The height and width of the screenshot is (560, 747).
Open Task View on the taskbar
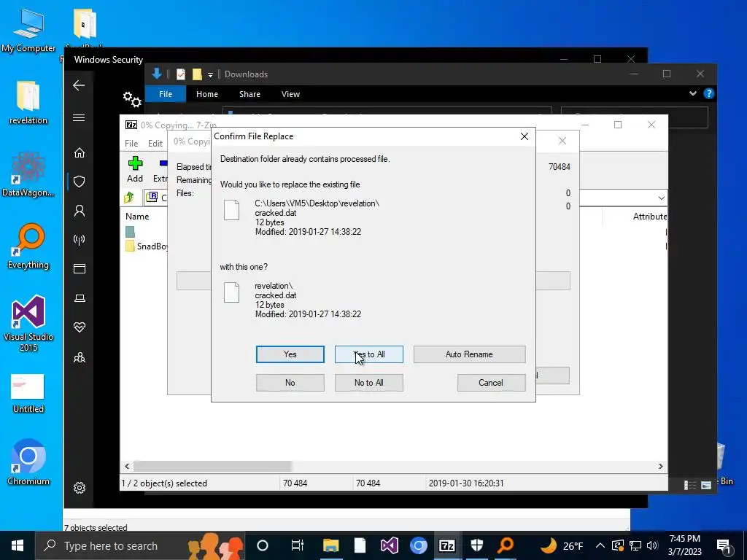[298, 545]
